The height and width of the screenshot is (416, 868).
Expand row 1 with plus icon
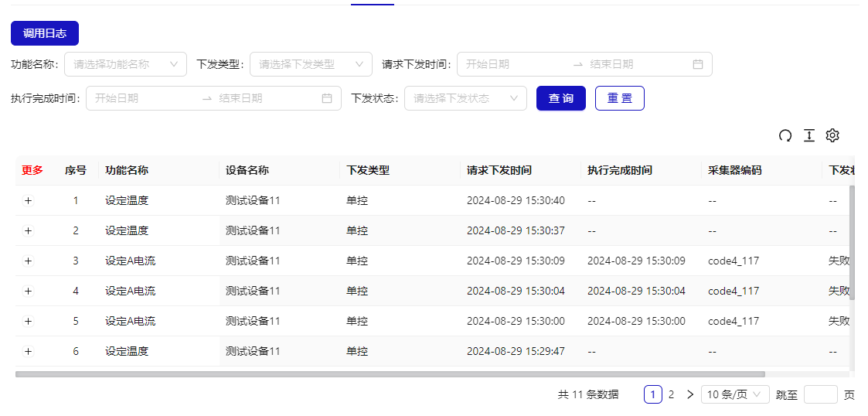click(x=29, y=200)
